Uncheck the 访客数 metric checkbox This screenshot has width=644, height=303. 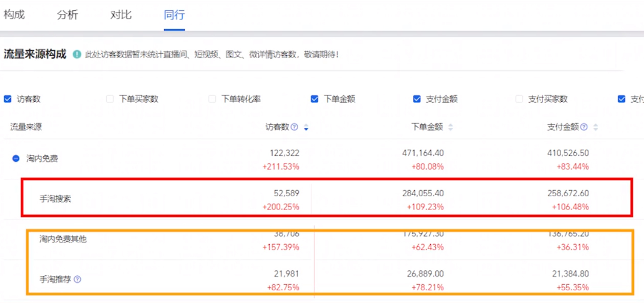[x=8, y=99]
